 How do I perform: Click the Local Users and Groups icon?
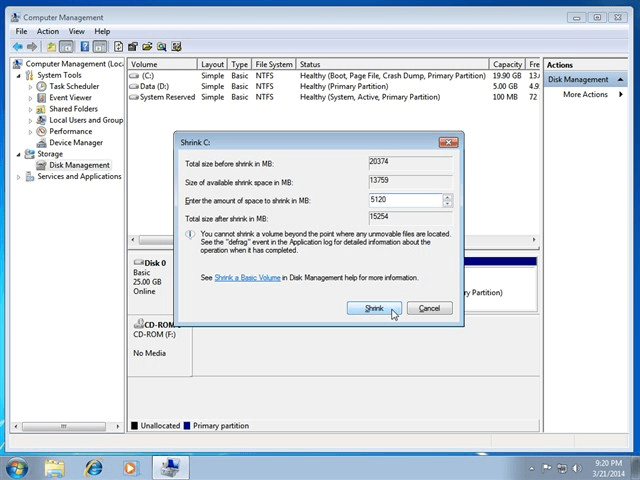click(41, 120)
